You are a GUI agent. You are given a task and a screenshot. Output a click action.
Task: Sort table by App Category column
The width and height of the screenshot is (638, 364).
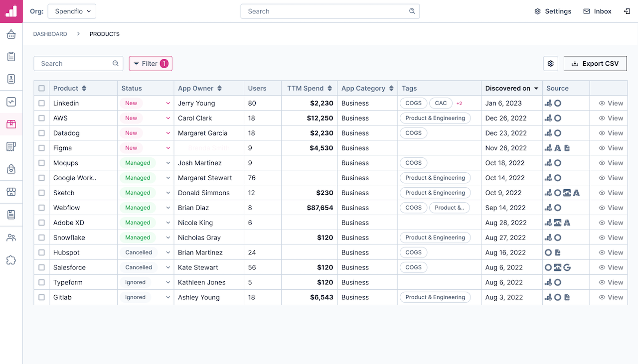point(391,88)
